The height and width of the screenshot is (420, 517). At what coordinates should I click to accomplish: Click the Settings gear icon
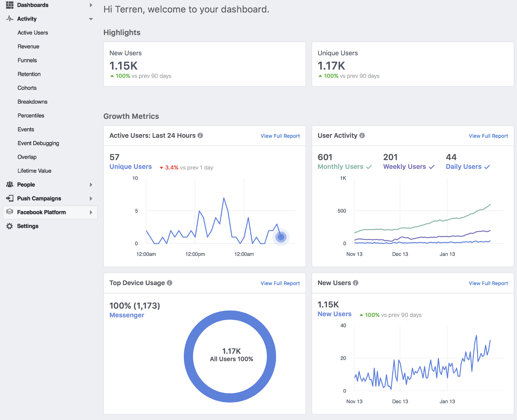point(10,226)
